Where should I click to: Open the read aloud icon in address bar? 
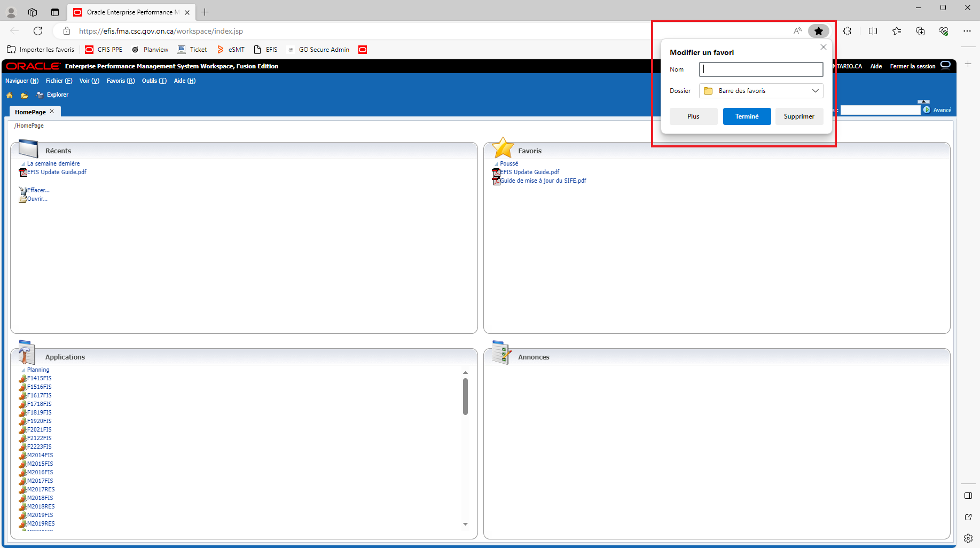click(x=797, y=31)
